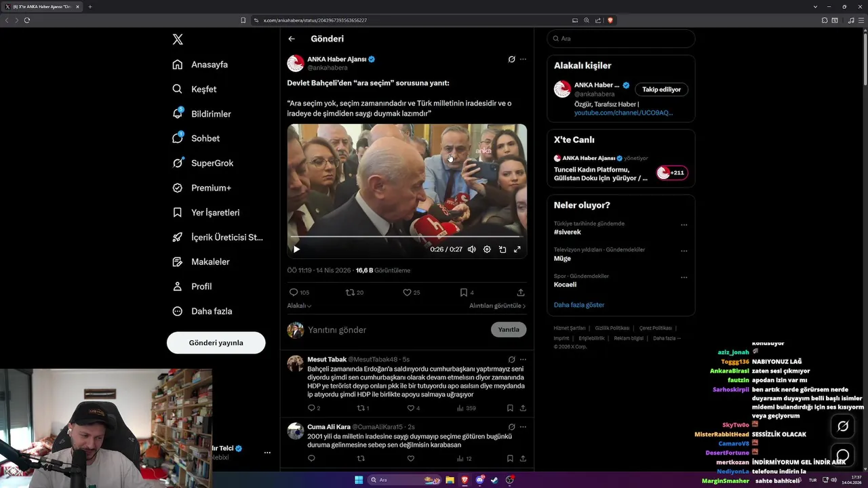
Task: Go back with the Gönderi arrow
Action: pyautogui.click(x=292, y=39)
